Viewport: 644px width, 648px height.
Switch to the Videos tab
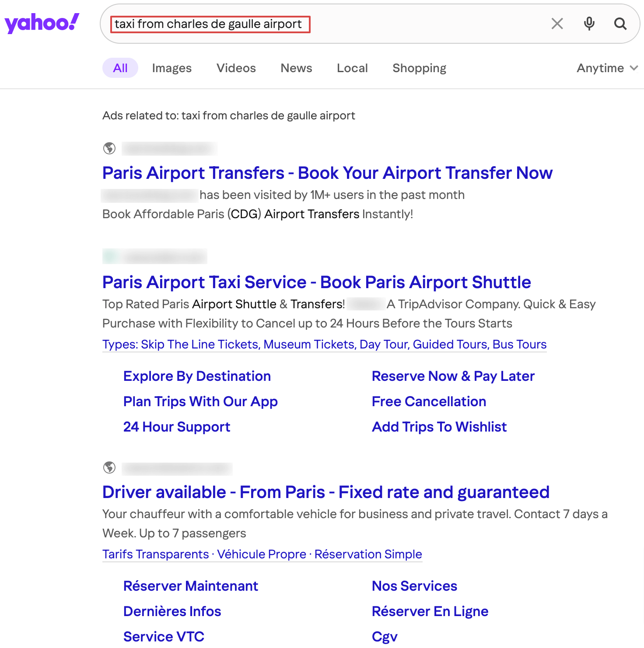pos(236,68)
